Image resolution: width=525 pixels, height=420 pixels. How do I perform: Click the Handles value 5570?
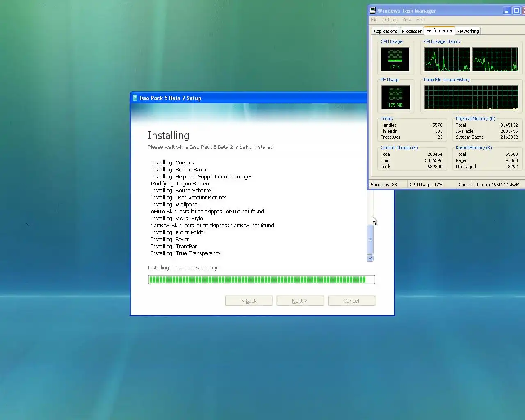pyautogui.click(x=437, y=125)
